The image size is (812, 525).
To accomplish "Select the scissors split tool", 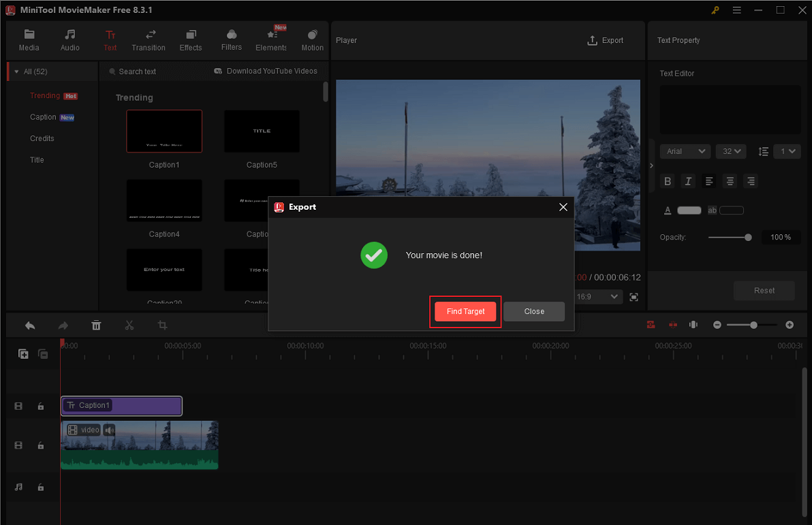I will tap(129, 325).
